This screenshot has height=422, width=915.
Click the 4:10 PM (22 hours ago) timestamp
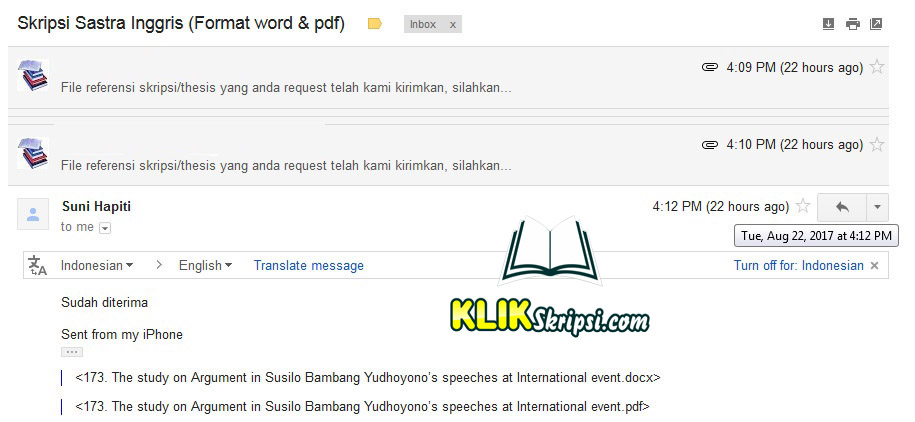coord(794,145)
